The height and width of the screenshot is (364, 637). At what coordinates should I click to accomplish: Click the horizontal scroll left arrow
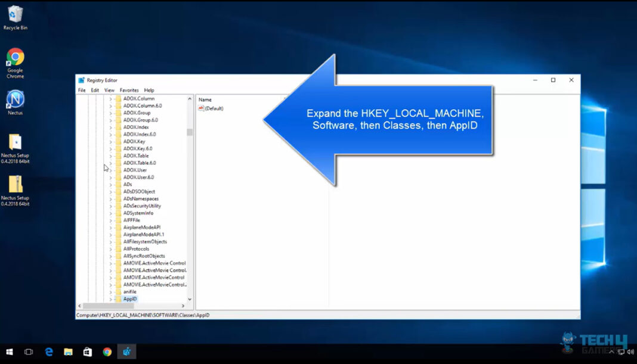click(80, 306)
